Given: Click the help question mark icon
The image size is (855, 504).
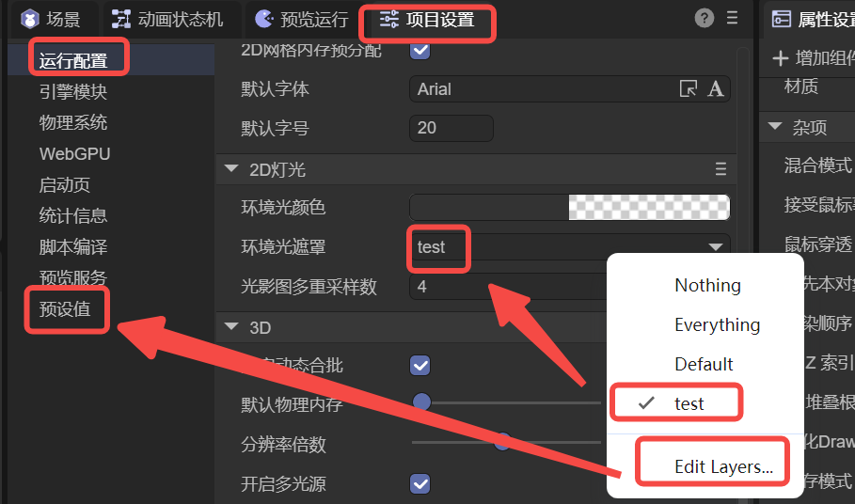Looking at the screenshot, I should point(704,18).
